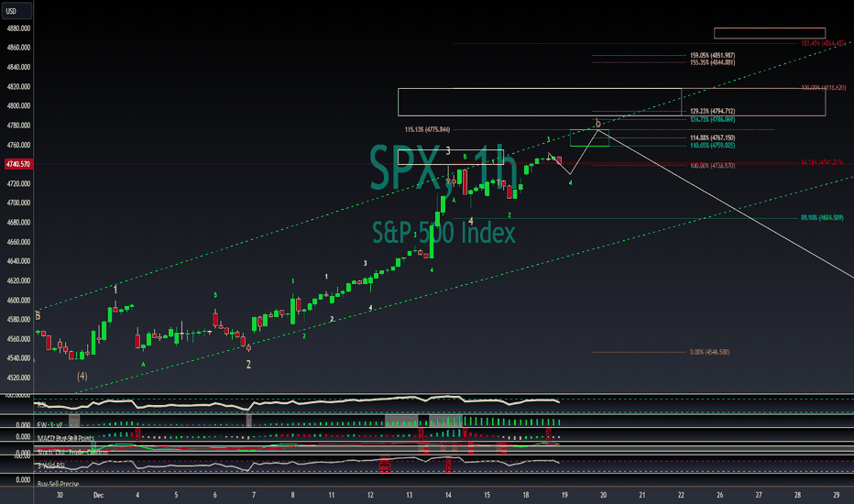Select the lowercase b wave label
Screen dimensions: 854x504
point(597,123)
